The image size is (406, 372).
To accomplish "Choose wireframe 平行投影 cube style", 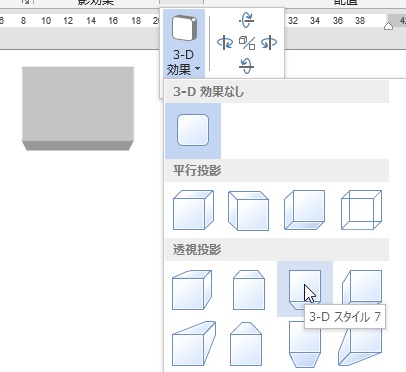I will coord(361,210).
